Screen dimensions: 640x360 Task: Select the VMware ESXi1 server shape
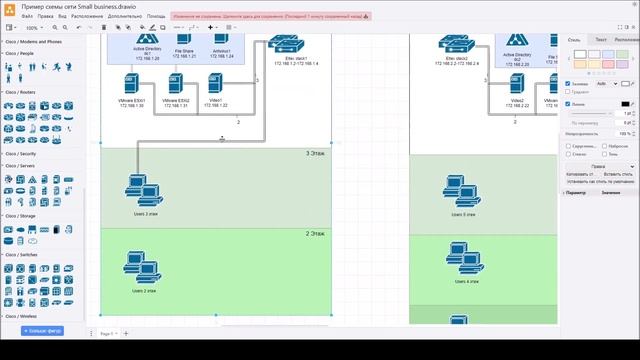pyautogui.click(x=131, y=83)
